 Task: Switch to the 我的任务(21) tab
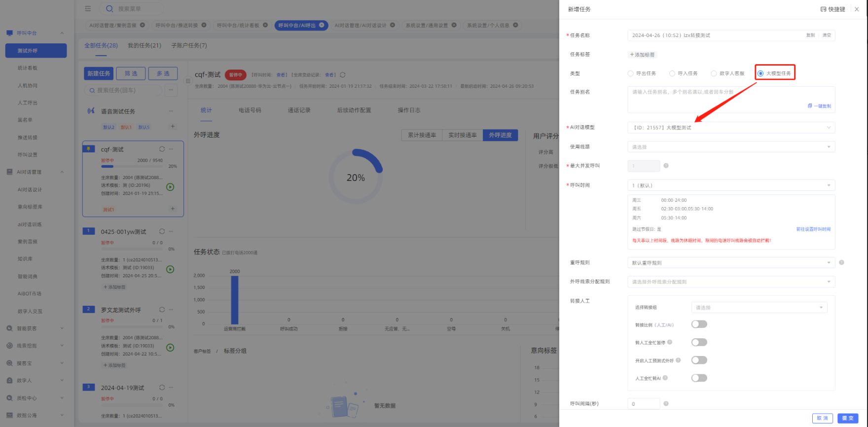pos(145,45)
